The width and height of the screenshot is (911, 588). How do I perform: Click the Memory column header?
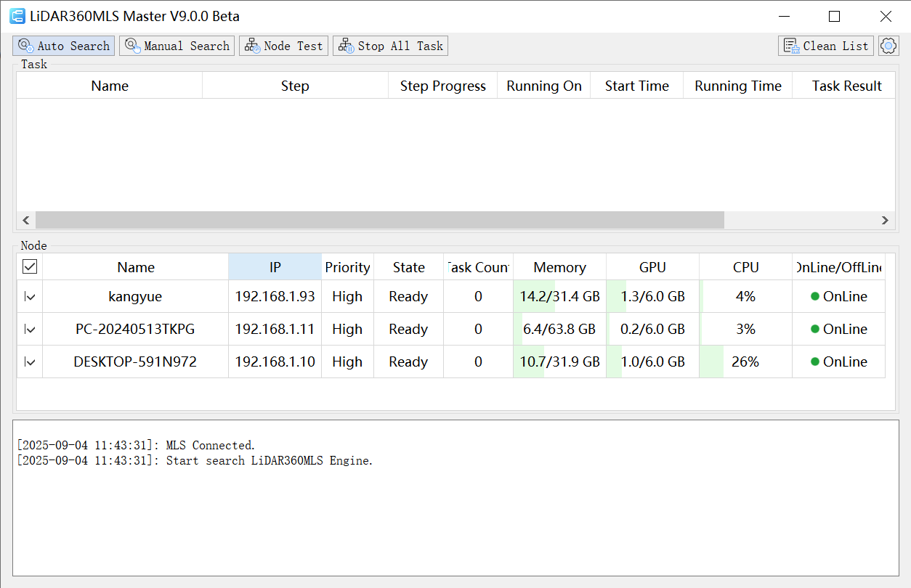click(559, 267)
